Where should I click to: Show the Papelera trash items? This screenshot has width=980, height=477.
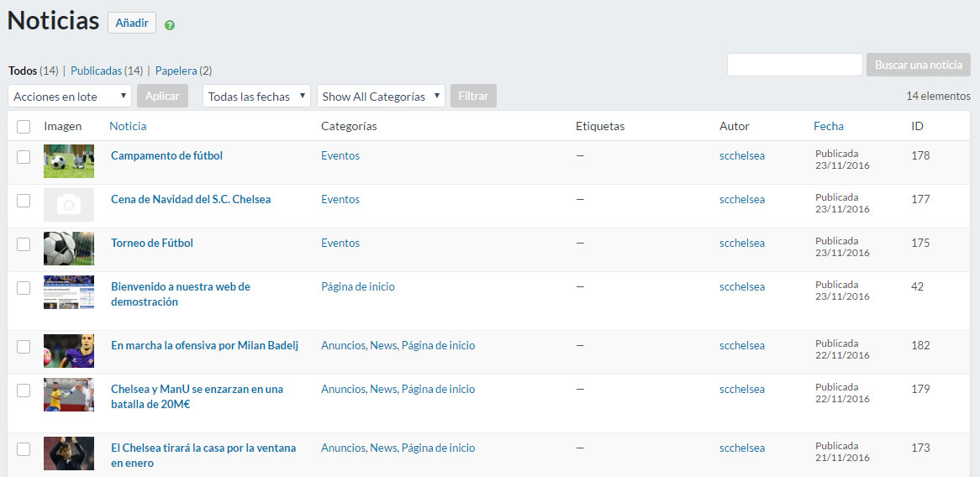176,71
